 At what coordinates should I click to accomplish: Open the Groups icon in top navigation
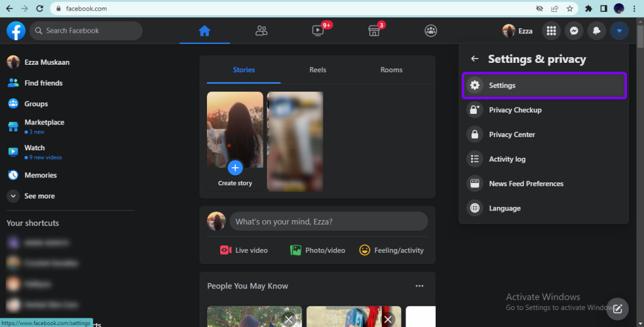click(x=431, y=30)
